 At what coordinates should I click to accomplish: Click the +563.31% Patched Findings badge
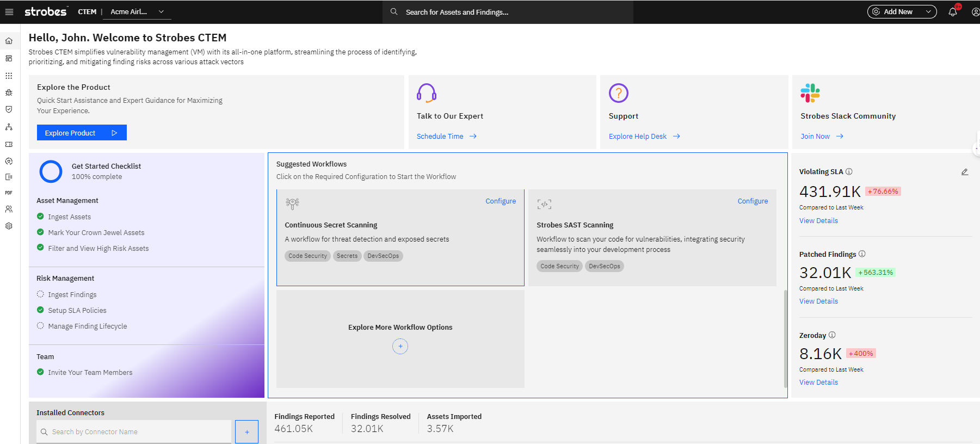876,273
